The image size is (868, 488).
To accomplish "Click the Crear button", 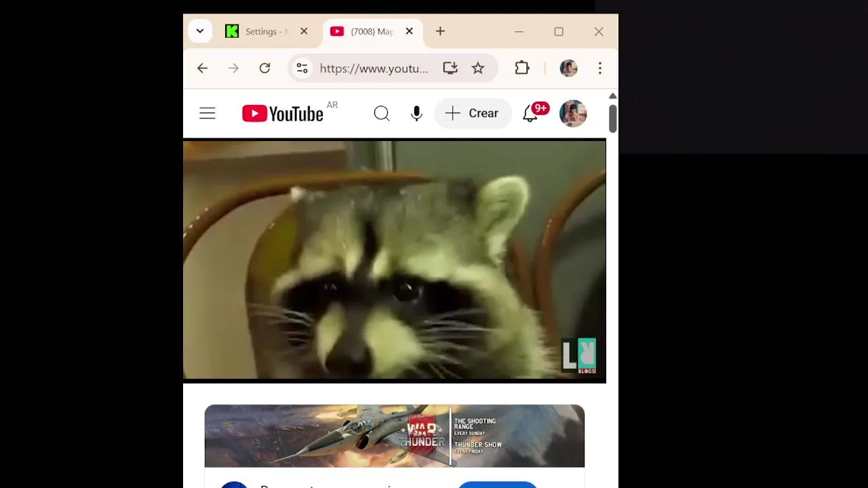I will (473, 113).
